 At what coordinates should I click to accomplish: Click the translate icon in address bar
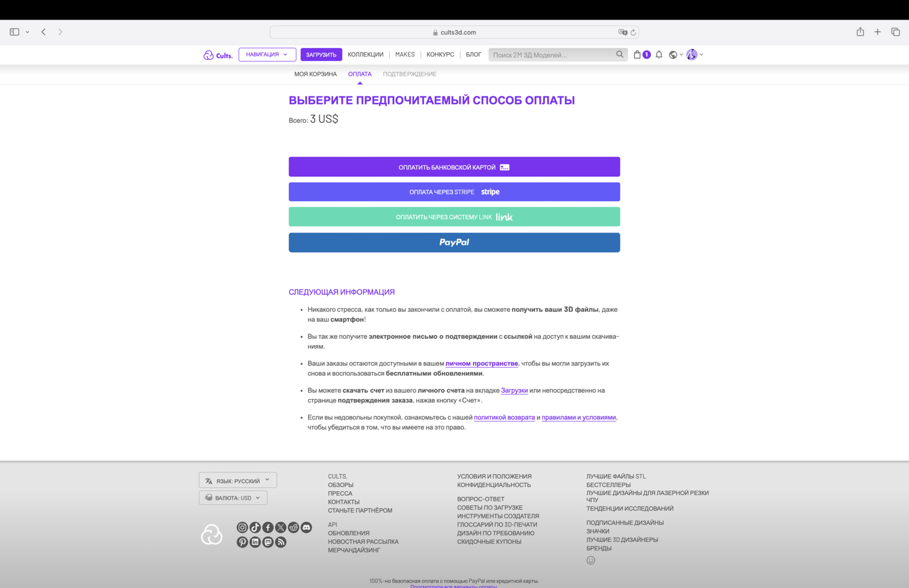coord(623,32)
